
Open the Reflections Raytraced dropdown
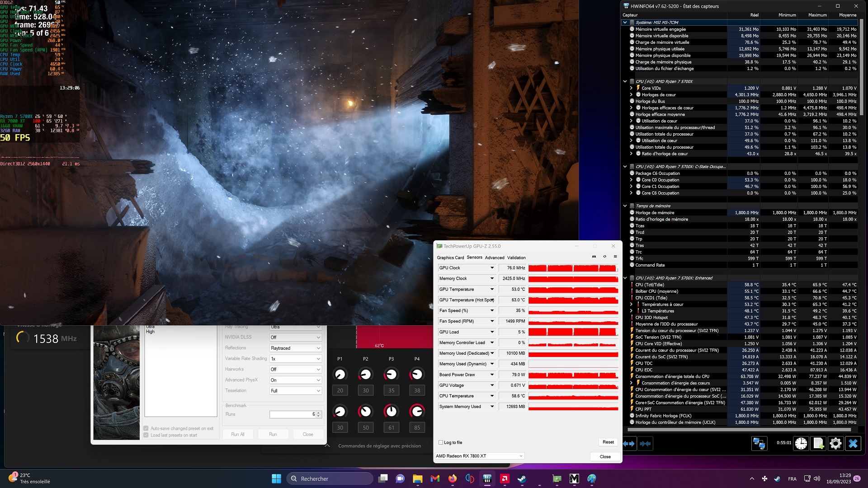[296, 348]
